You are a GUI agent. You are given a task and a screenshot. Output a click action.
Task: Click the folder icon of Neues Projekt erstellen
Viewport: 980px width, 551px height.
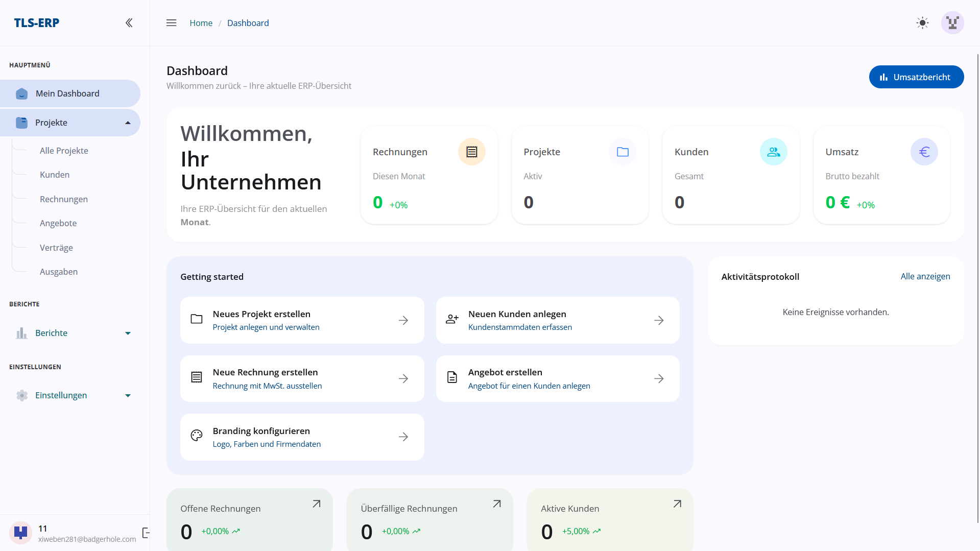point(197,319)
